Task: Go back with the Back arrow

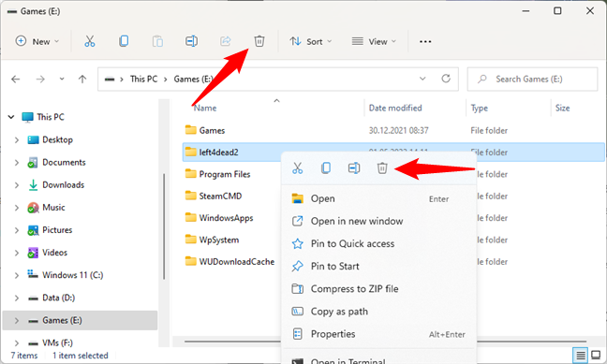Action: [x=16, y=80]
